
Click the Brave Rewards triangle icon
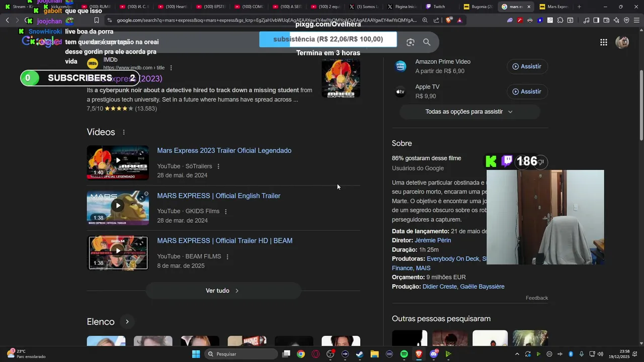click(x=459, y=20)
